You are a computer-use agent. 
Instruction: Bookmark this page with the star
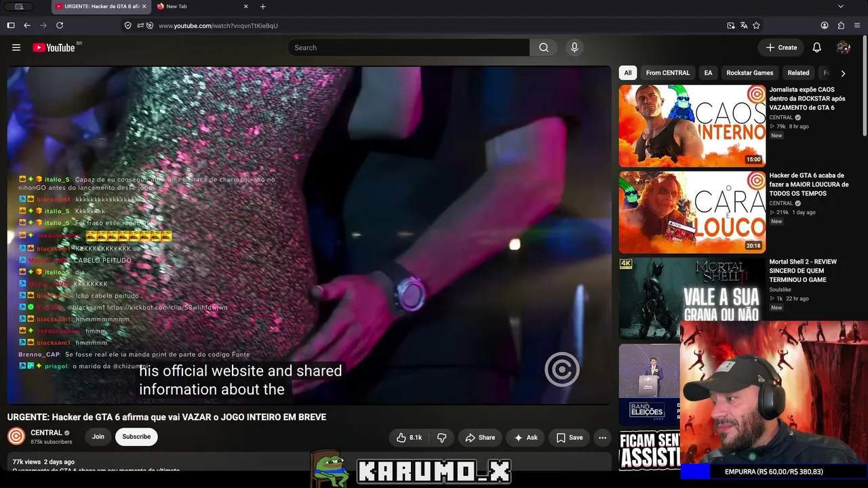(756, 25)
